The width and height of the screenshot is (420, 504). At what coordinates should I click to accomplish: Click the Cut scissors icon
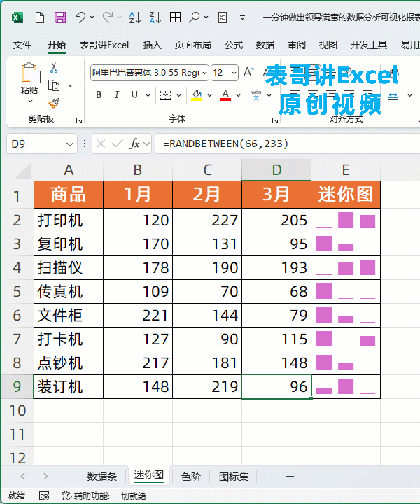[x=54, y=68]
